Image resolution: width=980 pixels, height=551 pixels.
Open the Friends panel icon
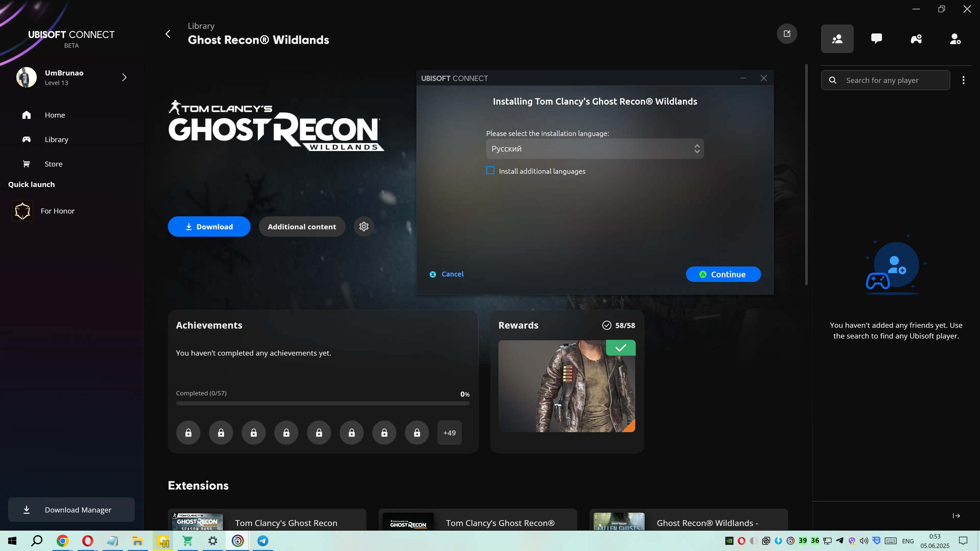837,39
